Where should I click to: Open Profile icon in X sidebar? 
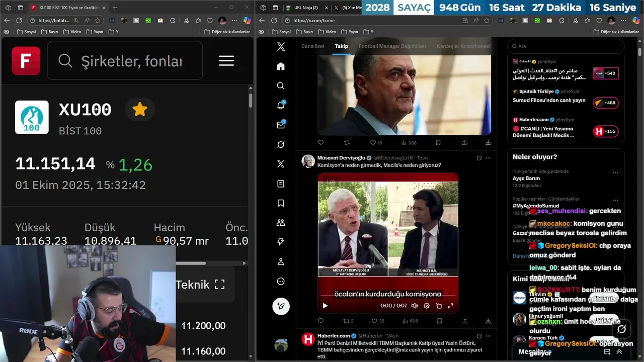281,262
